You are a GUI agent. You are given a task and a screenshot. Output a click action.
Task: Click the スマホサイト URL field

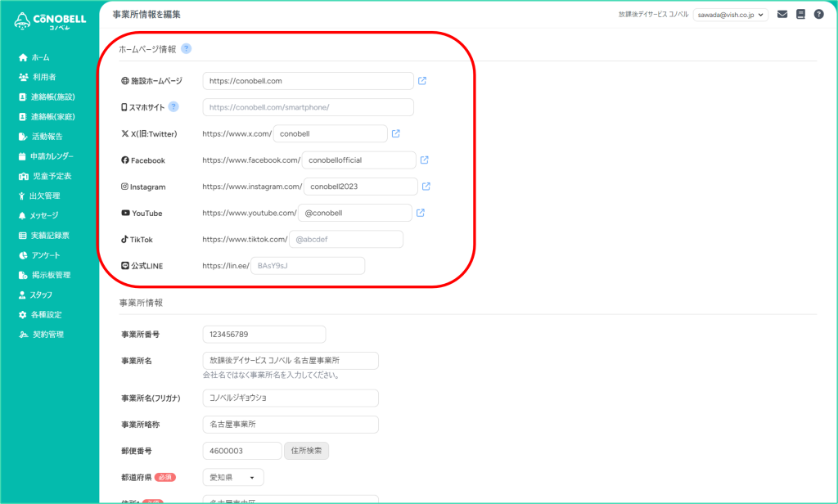pyautogui.click(x=308, y=107)
